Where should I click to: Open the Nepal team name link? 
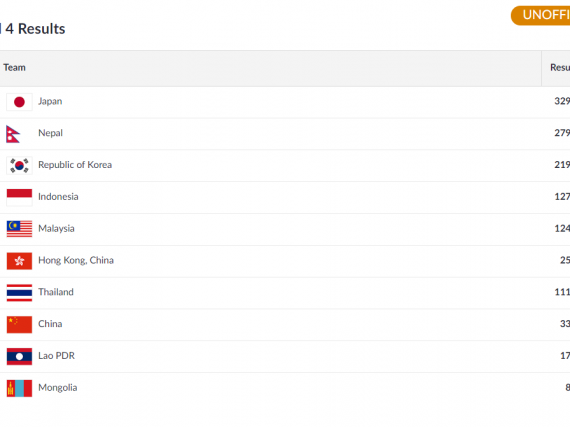[51, 133]
